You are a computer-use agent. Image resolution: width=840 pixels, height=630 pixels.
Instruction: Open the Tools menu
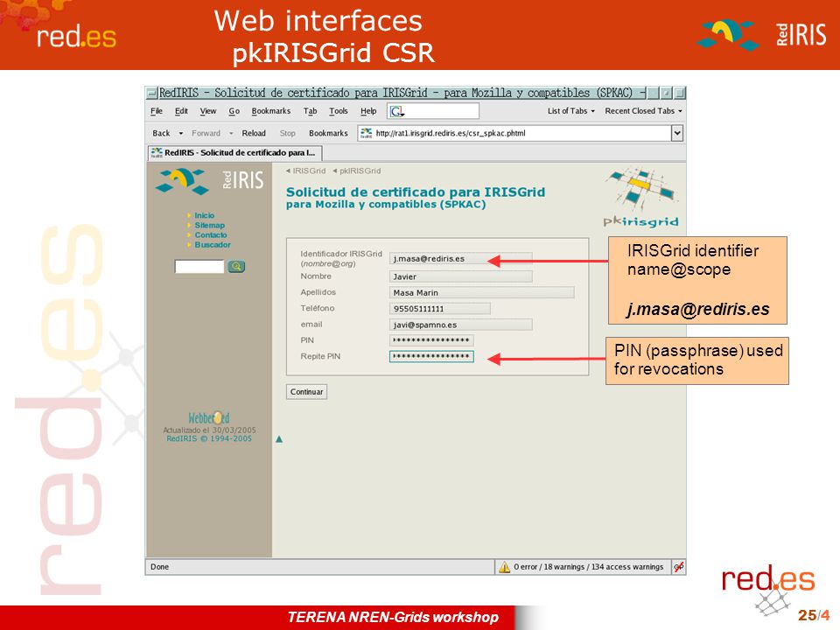coord(339,111)
